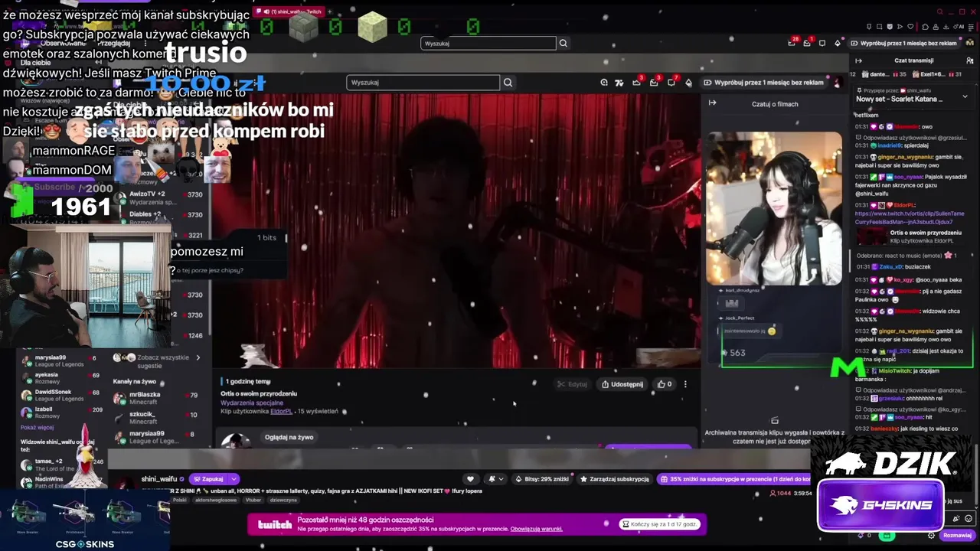Click the shini_waifu browser tab
Viewport: 980px width, 551px height.
click(x=287, y=11)
